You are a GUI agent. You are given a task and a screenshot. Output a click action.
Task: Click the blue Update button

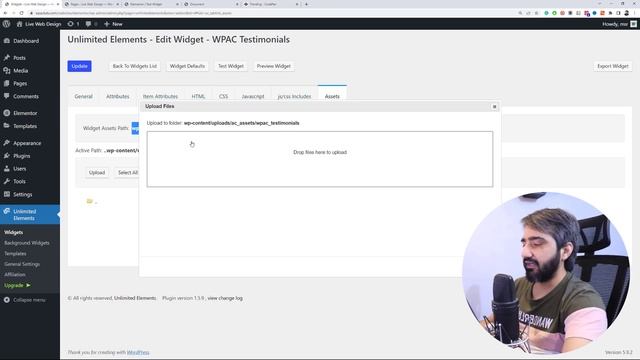pyautogui.click(x=79, y=66)
